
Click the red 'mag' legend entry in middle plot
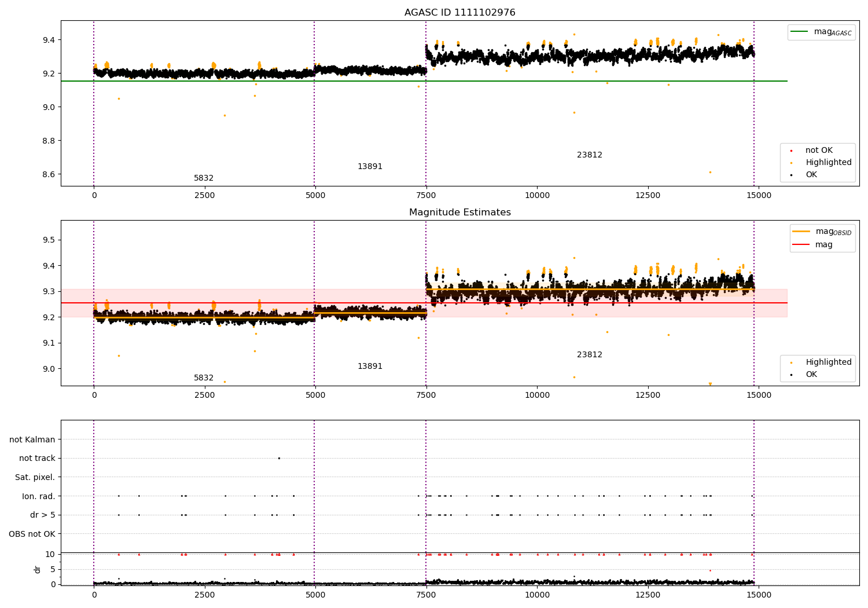point(813,245)
